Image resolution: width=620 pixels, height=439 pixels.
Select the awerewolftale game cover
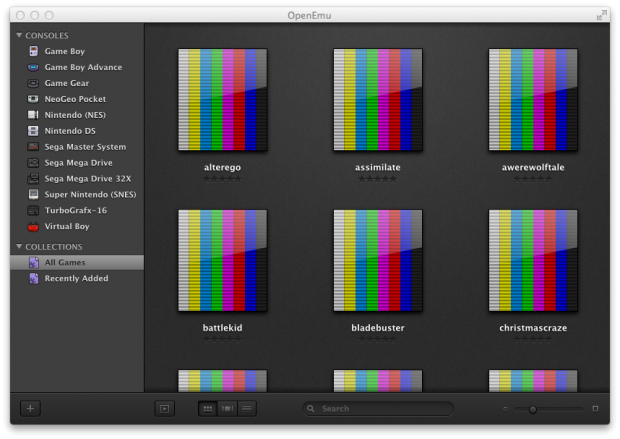pyautogui.click(x=533, y=99)
